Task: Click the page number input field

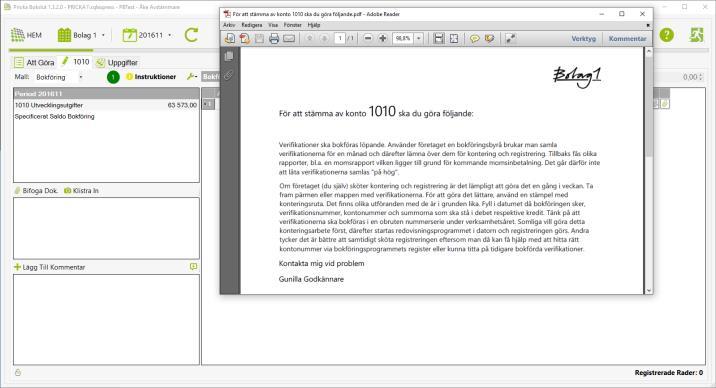Action: coord(340,38)
